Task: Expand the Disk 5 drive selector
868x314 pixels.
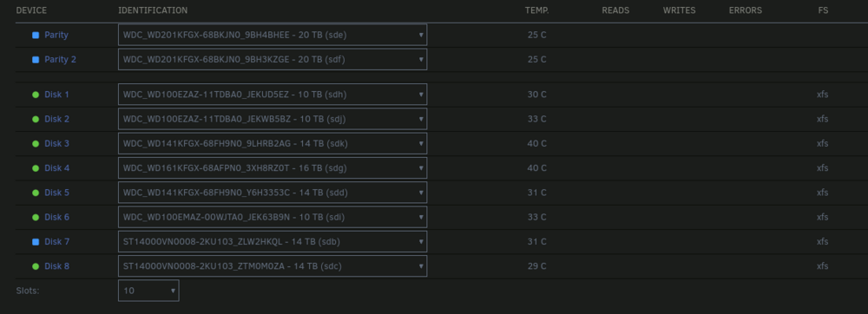Action: click(x=273, y=193)
